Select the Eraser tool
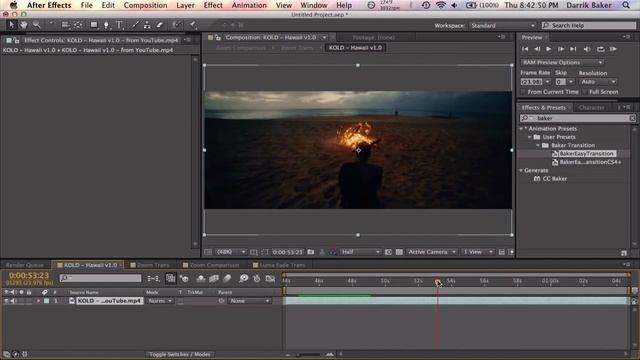The height and width of the screenshot is (360, 640). click(160, 25)
